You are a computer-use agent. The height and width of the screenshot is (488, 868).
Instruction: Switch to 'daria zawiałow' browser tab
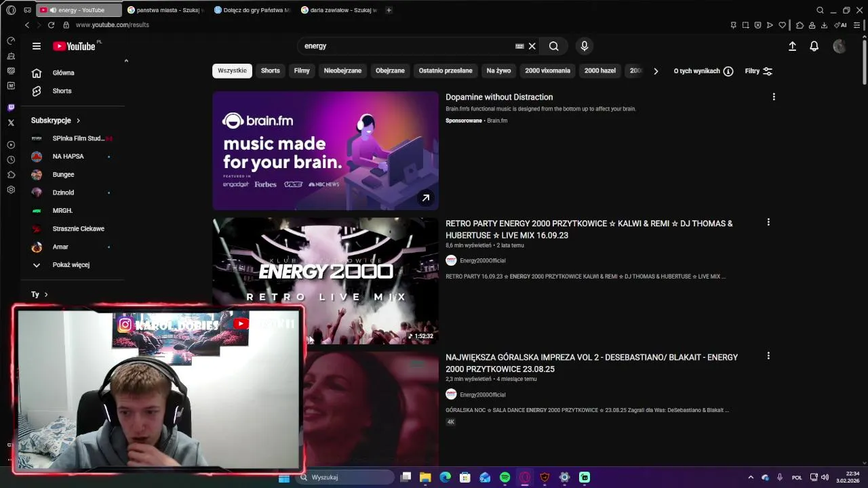(339, 10)
